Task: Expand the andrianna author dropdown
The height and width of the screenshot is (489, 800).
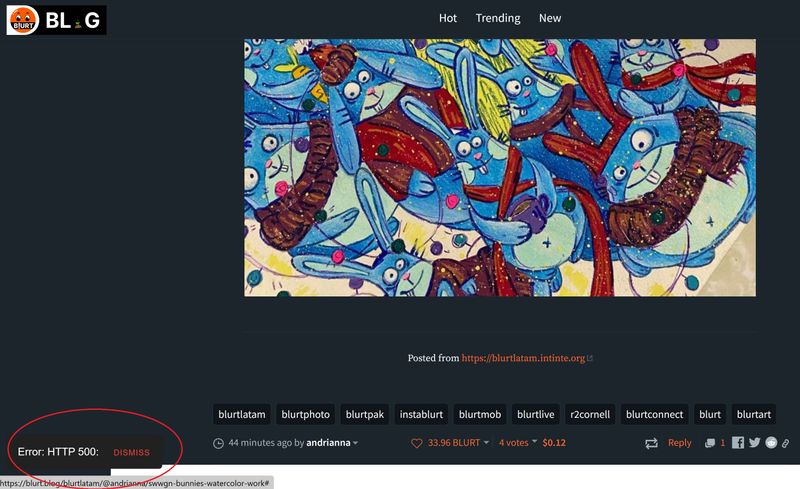Action: tap(332, 443)
